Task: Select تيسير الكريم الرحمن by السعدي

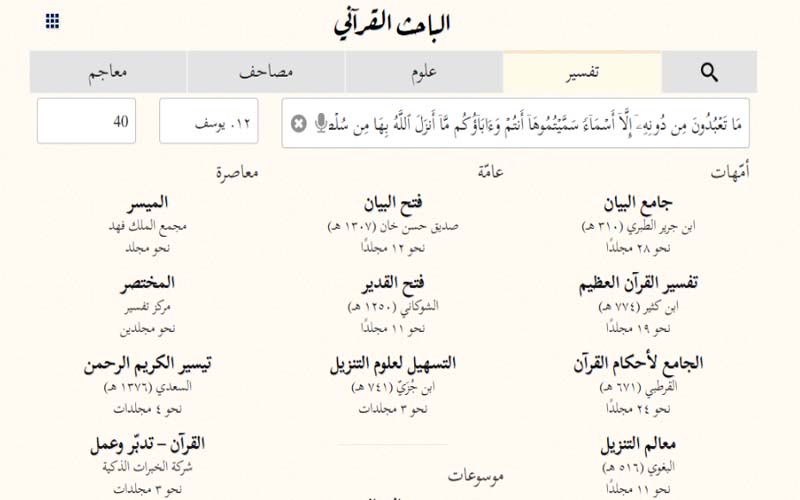Action: [147, 364]
